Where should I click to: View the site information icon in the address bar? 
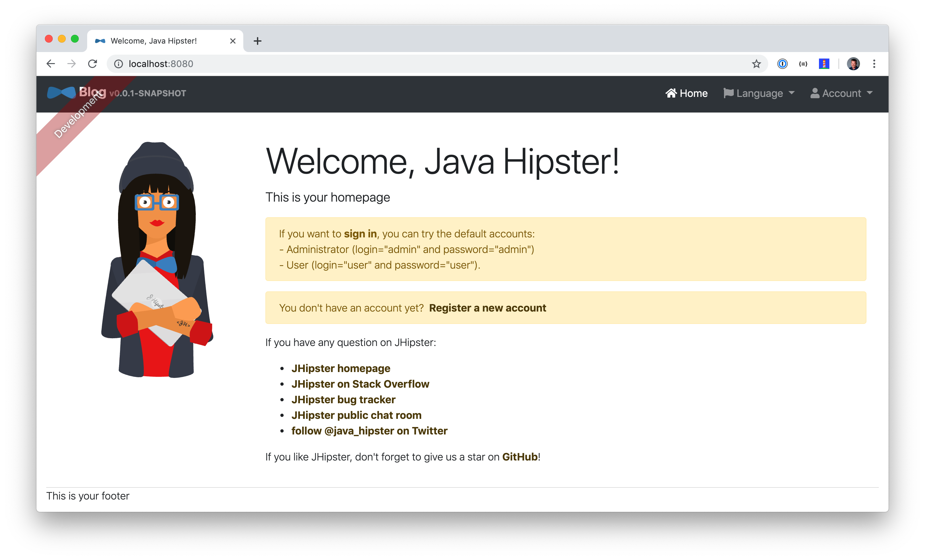pyautogui.click(x=119, y=64)
